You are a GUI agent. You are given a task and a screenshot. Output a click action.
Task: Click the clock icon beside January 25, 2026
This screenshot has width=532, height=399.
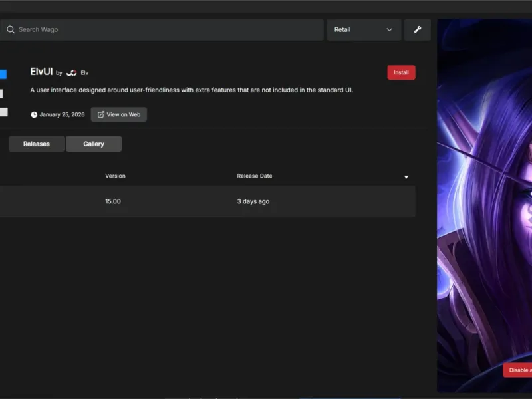(x=34, y=114)
